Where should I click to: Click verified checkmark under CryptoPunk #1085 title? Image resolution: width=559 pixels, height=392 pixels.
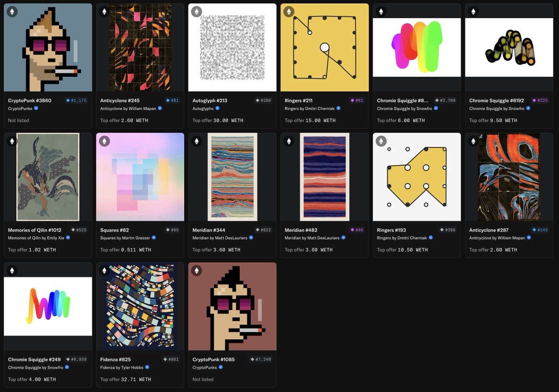(x=221, y=367)
